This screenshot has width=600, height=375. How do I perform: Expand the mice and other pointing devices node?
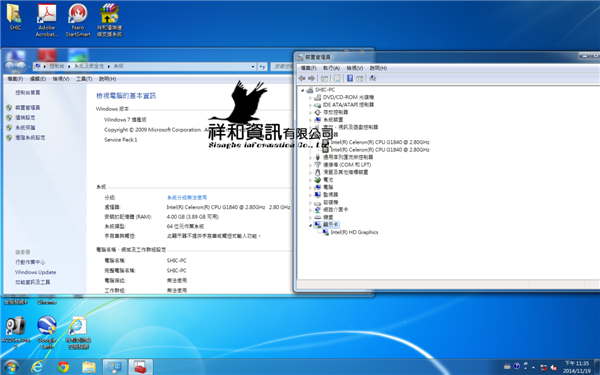pos(310,173)
